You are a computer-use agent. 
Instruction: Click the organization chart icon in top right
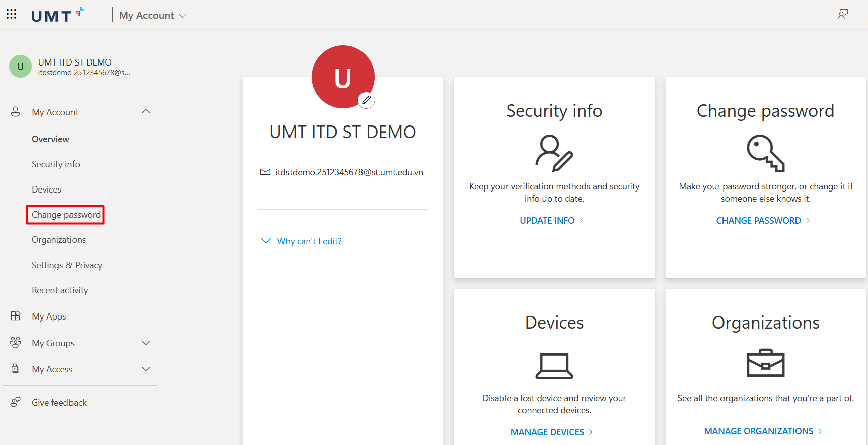point(842,14)
